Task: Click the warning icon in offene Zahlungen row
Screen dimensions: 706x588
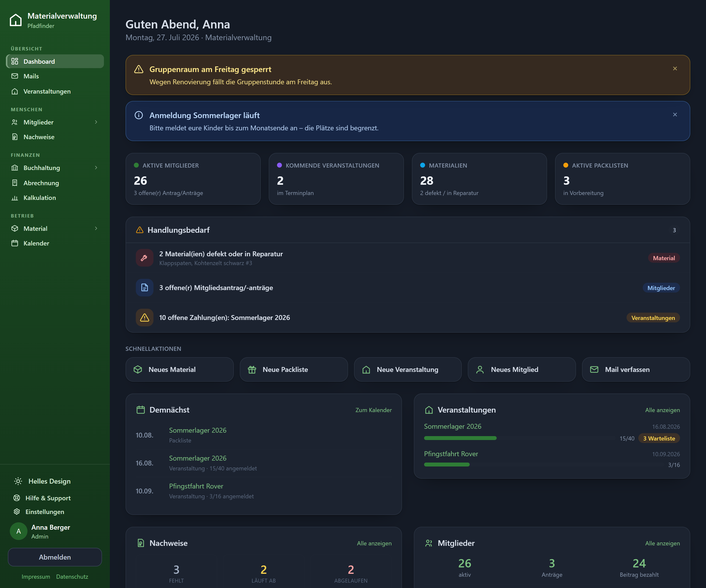Action: (x=145, y=318)
